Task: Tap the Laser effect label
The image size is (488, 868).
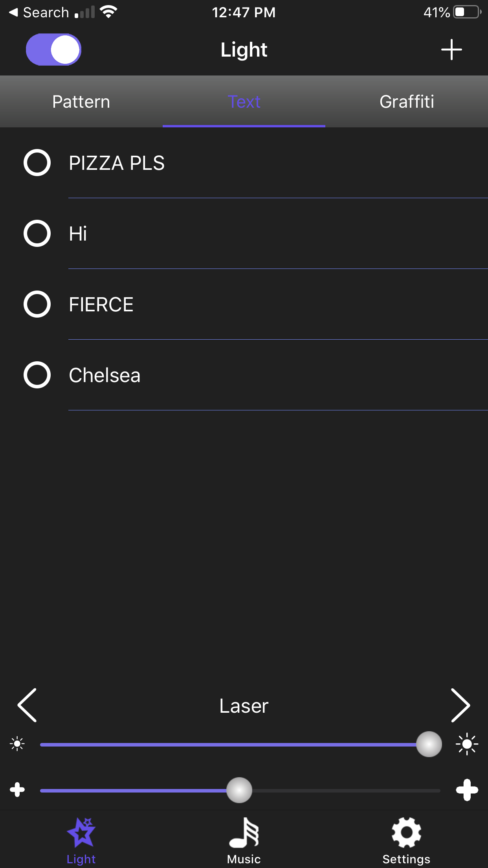Action: pyautogui.click(x=244, y=706)
